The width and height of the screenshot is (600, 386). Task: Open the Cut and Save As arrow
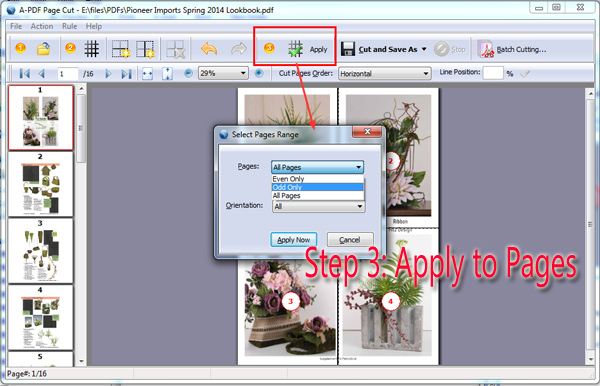tap(424, 49)
